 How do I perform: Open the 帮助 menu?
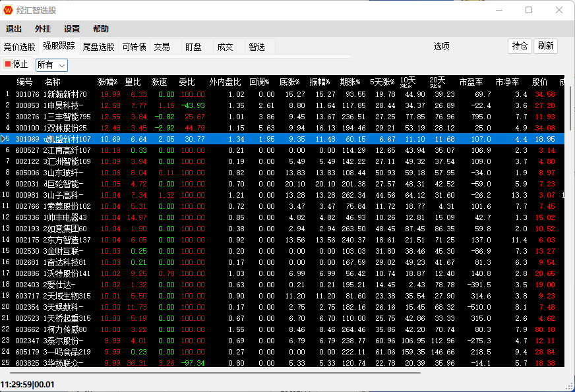tap(101, 28)
